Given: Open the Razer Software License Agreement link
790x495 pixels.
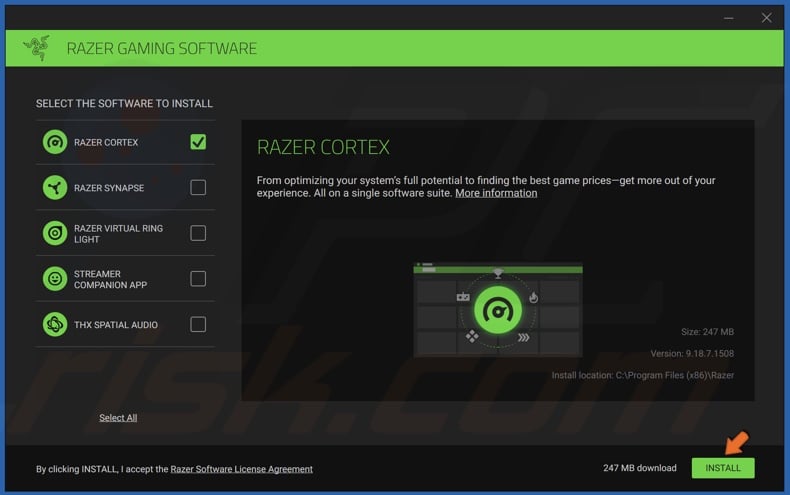Looking at the screenshot, I should 241,469.
